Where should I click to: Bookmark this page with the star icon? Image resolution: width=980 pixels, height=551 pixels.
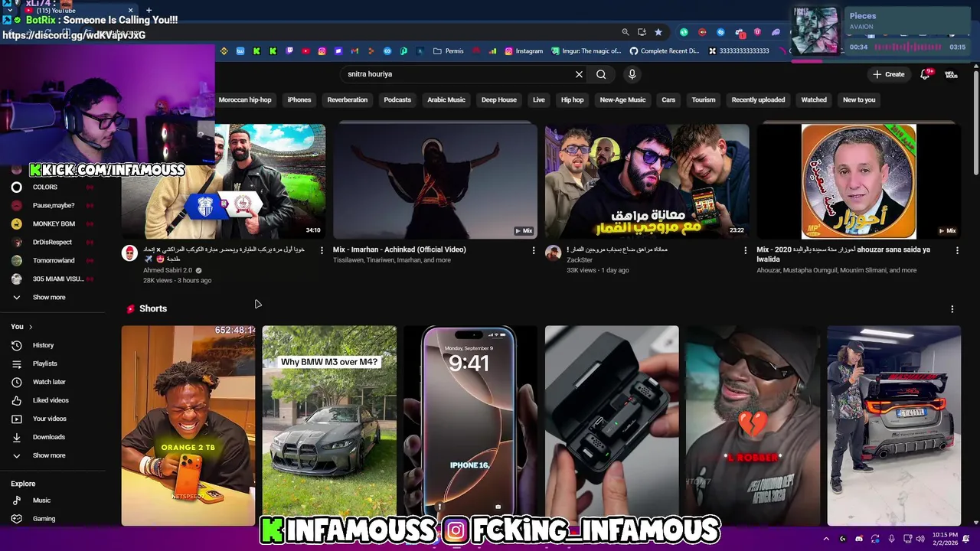658,32
